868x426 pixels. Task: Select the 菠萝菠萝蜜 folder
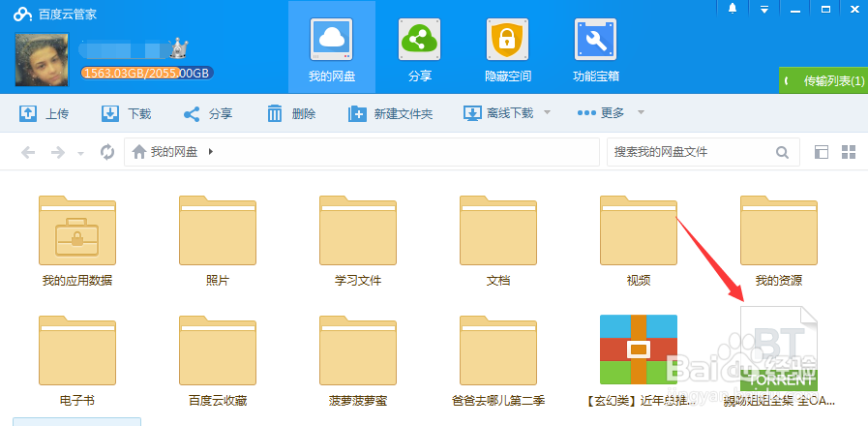click(358, 361)
